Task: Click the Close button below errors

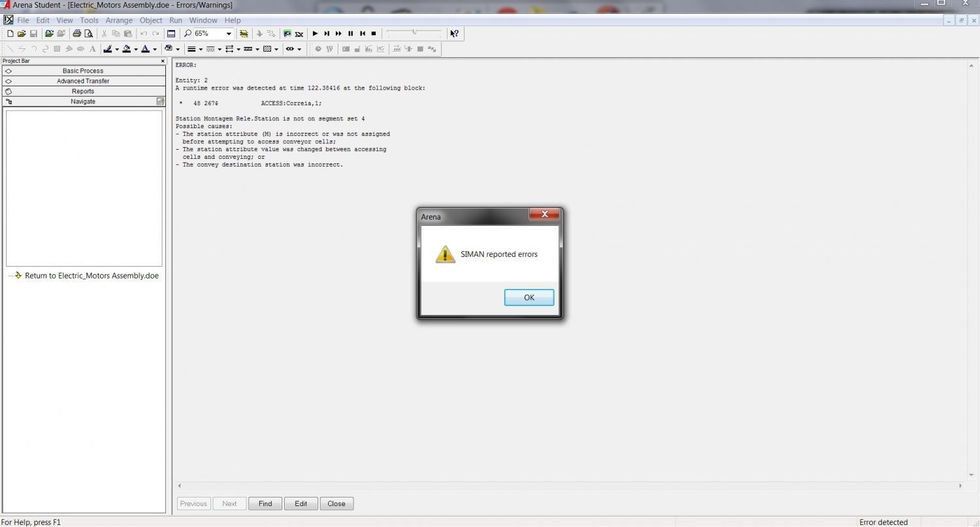Action: pos(336,503)
